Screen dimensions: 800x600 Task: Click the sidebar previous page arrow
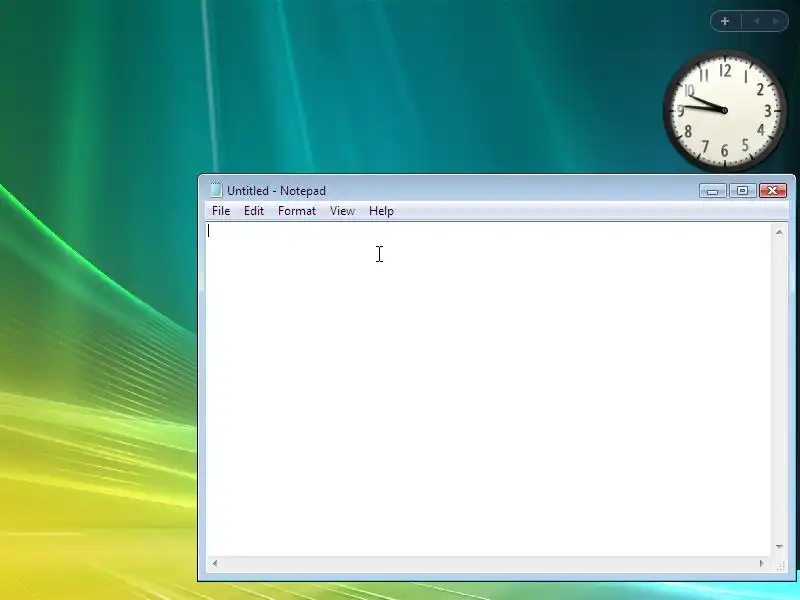[x=757, y=21]
